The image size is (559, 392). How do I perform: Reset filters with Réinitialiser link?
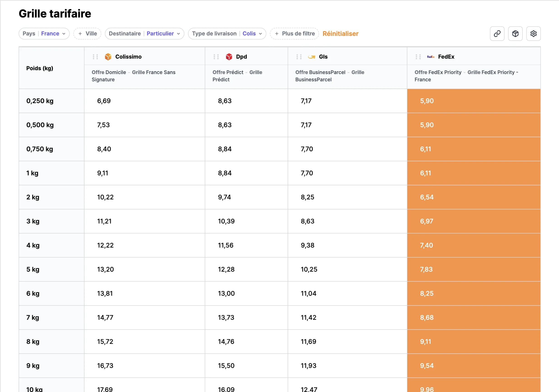340,34
